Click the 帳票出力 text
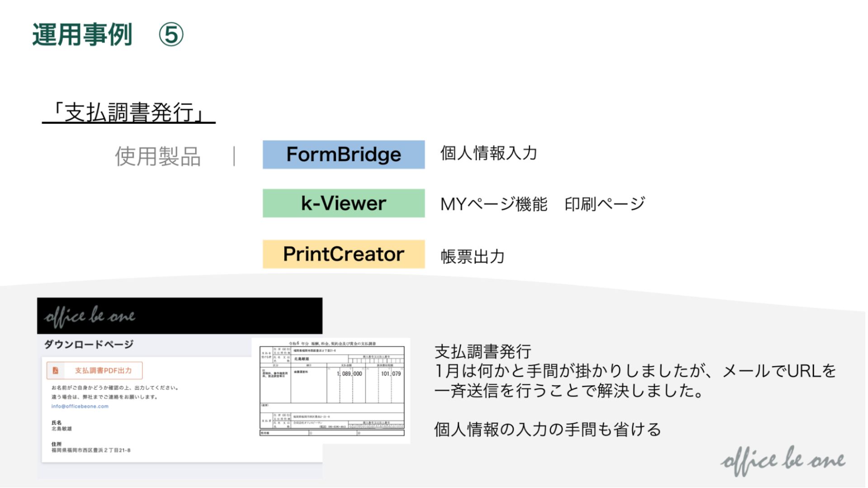868x488 pixels. click(x=472, y=257)
